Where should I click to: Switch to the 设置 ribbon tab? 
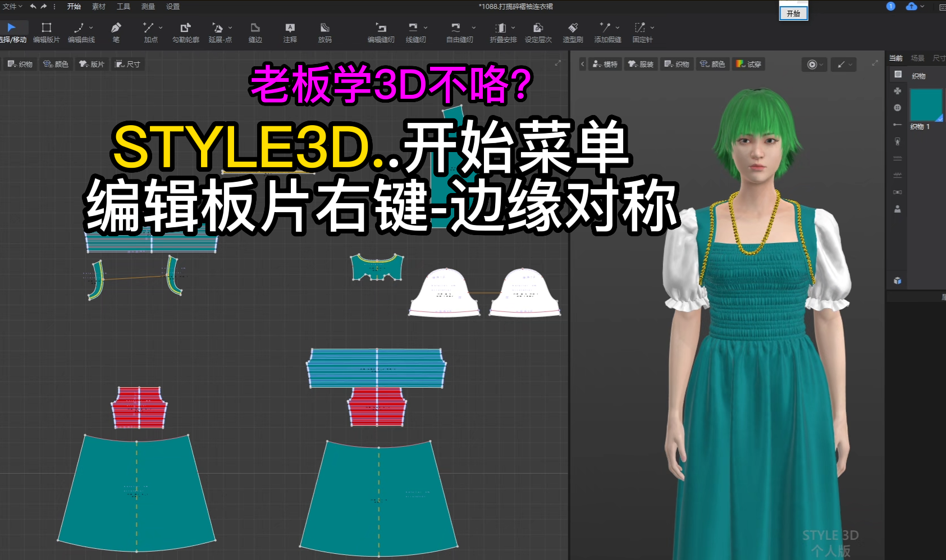[173, 6]
